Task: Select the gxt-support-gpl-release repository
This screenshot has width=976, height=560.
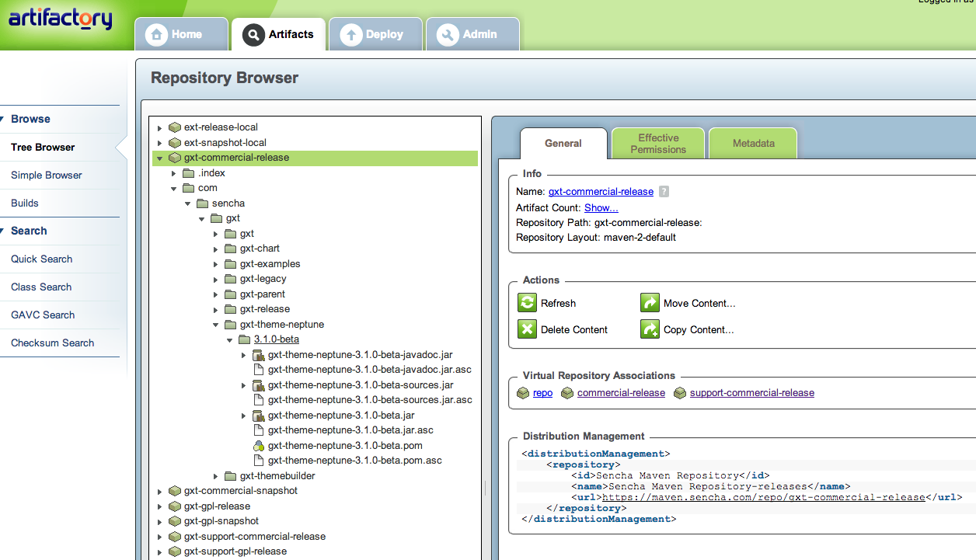Action: pyautogui.click(x=235, y=551)
